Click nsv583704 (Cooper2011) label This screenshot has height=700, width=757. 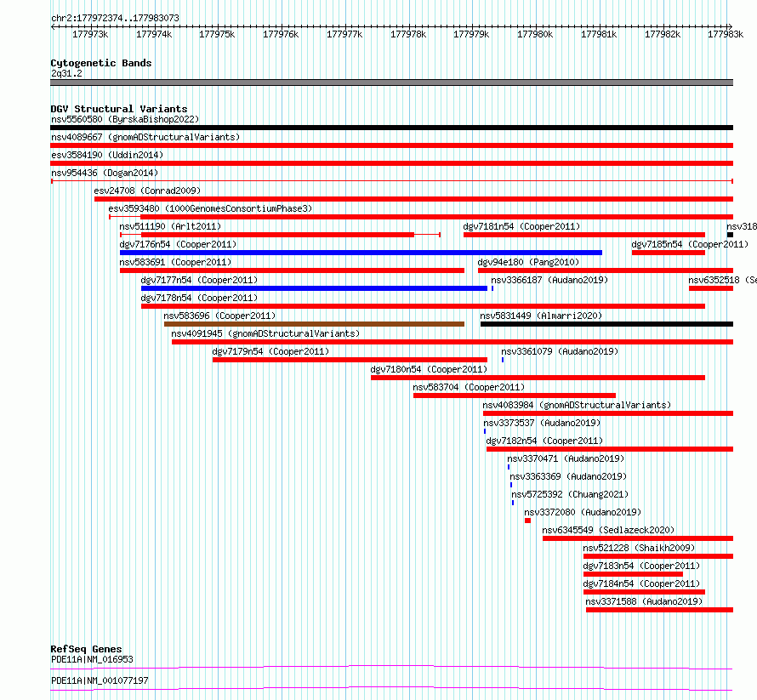click(469, 387)
